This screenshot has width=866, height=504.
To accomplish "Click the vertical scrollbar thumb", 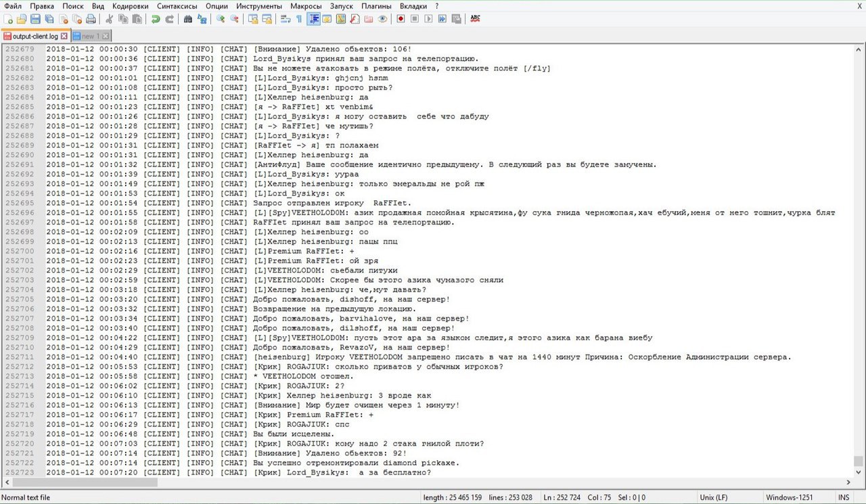I will tap(859, 461).
